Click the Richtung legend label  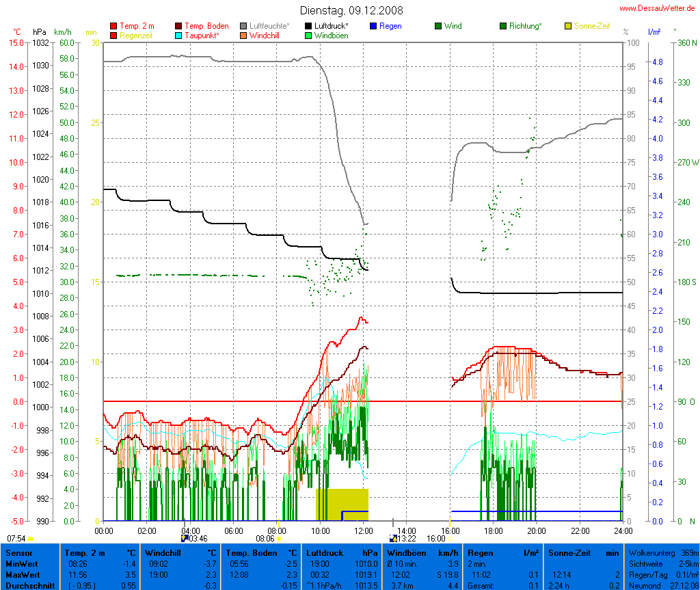(x=525, y=26)
